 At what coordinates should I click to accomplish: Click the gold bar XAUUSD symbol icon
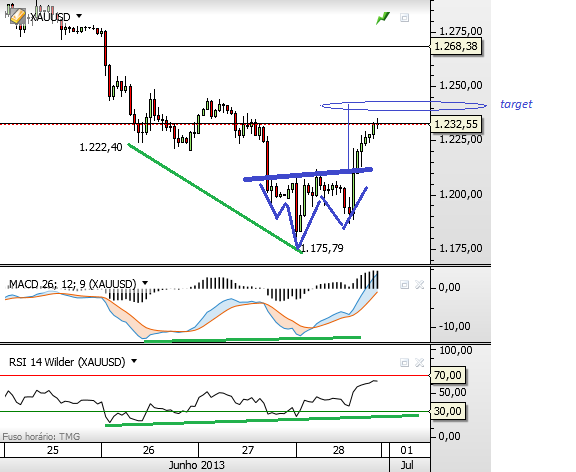[x=17, y=17]
